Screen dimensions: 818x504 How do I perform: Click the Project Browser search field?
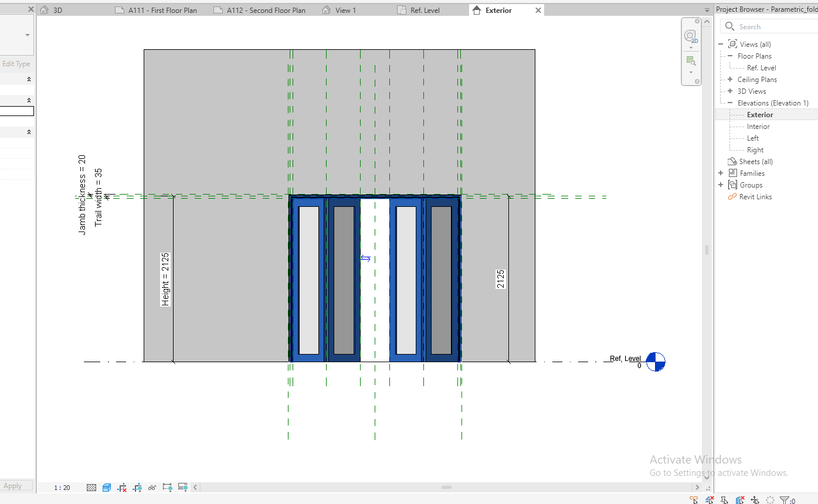pyautogui.click(x=774, y=26)
